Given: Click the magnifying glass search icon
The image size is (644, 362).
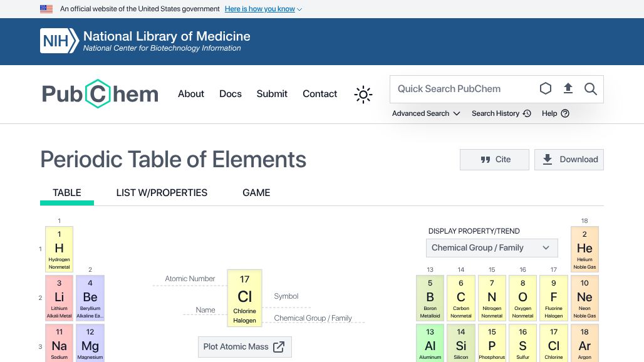Looking at the screenshot, I should [590, 89].
